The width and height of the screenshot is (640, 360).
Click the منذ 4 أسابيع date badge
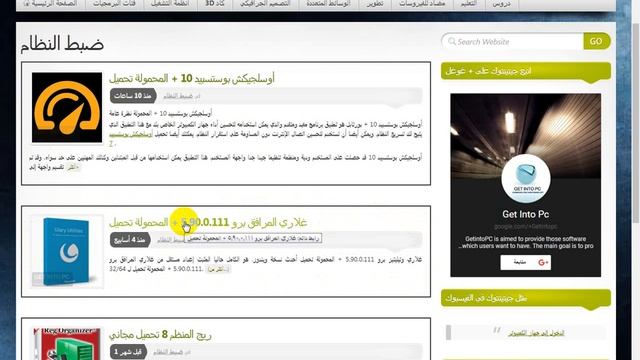130,240
